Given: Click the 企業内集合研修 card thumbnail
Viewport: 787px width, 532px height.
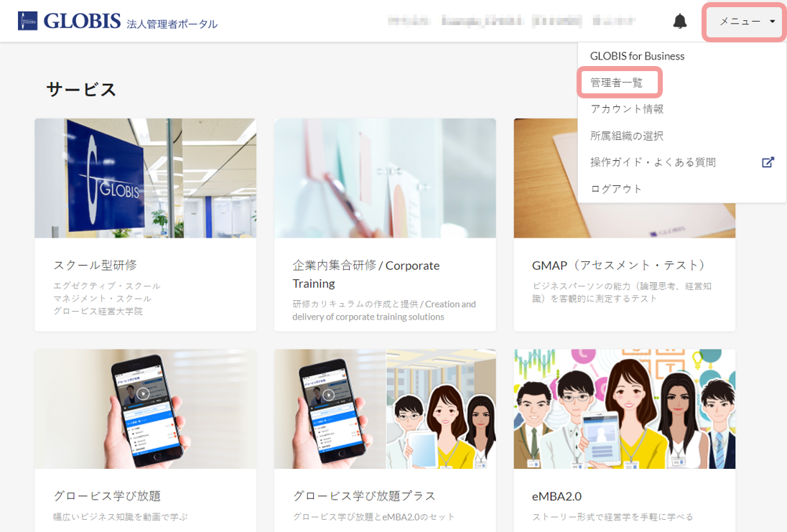Looking at the screenshot, I should point(385,178).
